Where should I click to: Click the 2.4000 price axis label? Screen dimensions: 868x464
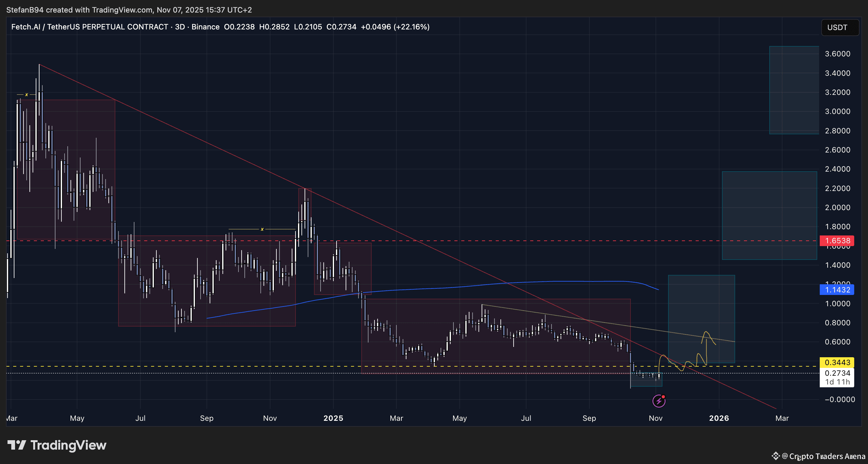[838, 169]
